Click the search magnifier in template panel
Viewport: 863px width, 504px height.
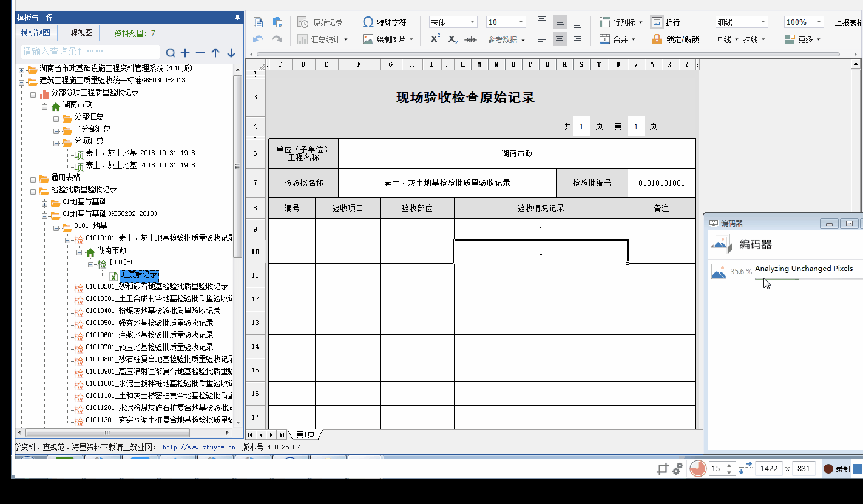tap(171, 53)
